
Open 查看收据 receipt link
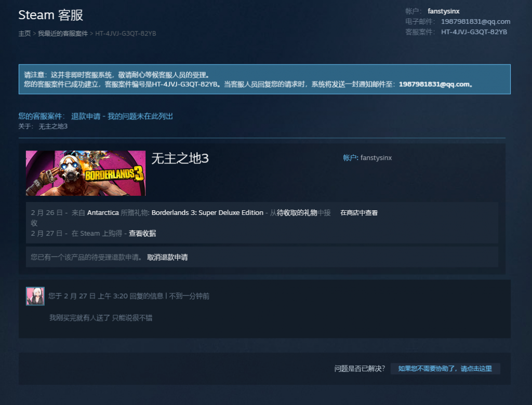pyautogui.click(x=142, y=233)
